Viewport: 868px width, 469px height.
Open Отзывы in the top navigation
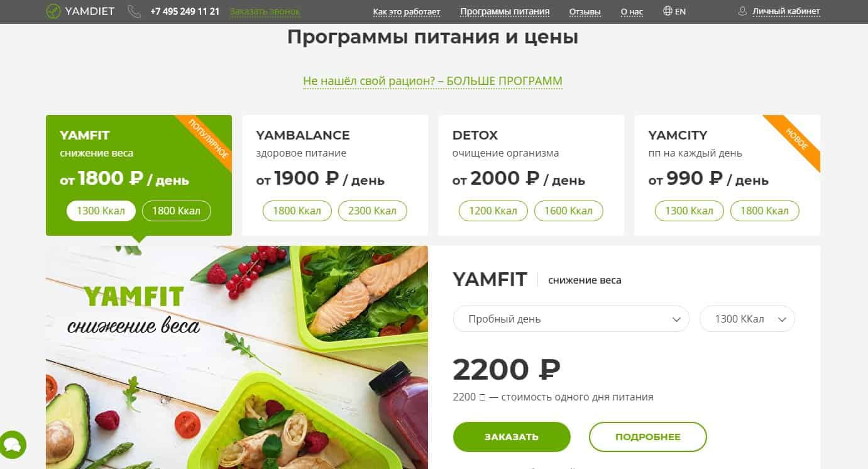coord(585,12)
